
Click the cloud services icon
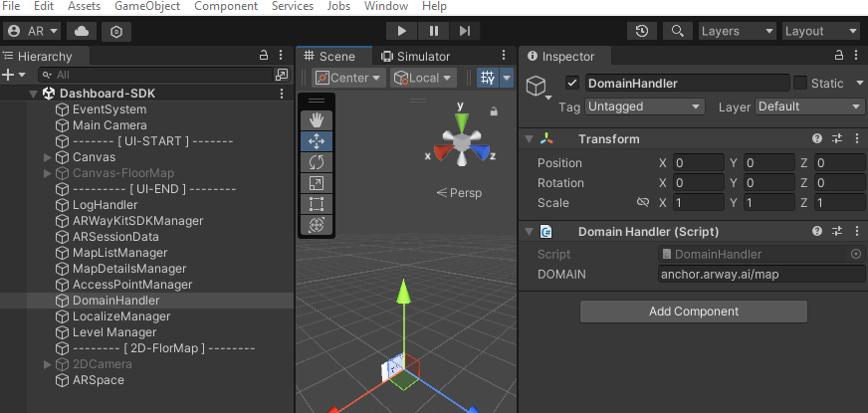coord(81,32)
